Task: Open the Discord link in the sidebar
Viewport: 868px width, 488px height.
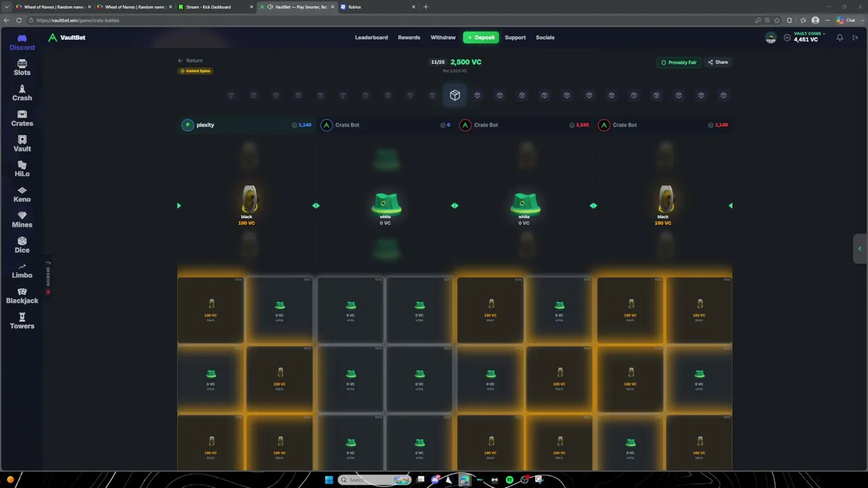Action: click(22, 42)
